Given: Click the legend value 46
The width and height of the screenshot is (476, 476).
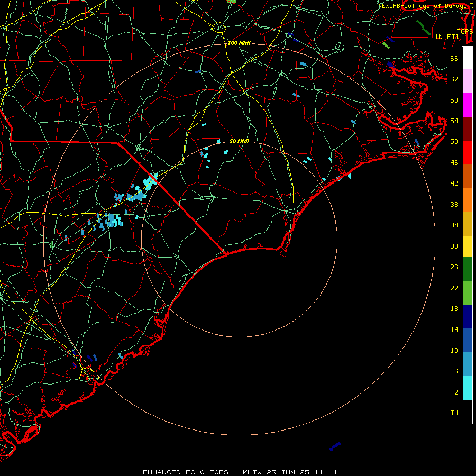Looking at the screenshot, I should point(454,163).
